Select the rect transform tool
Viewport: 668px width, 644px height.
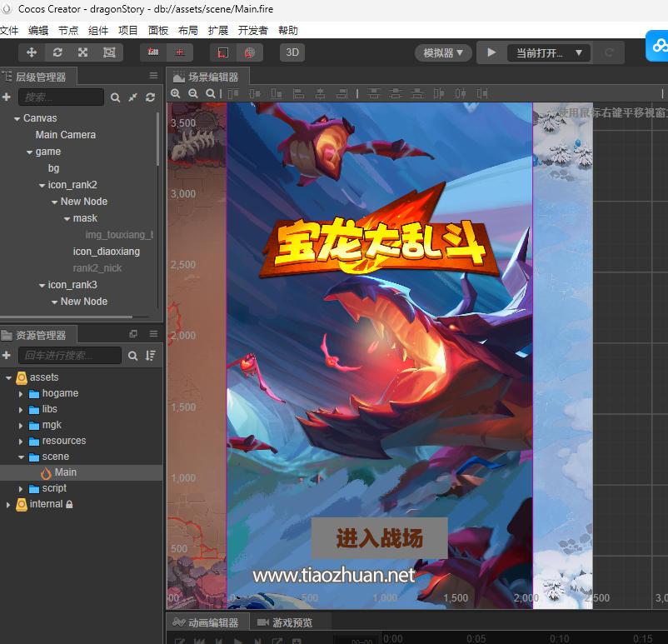tap(109, 52)
